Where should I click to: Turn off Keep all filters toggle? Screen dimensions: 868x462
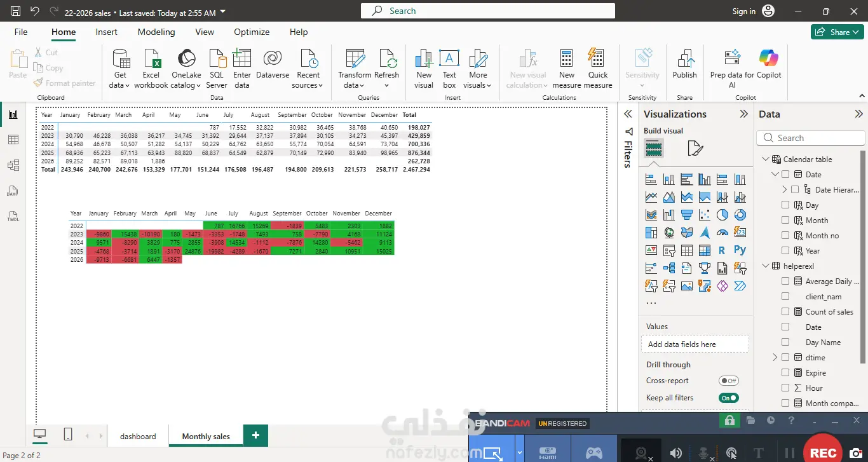click(729, 398)
